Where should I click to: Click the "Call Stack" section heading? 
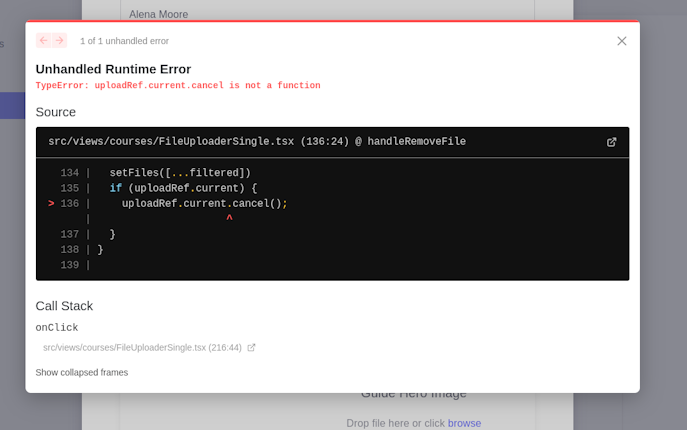(x=64, y=306)
